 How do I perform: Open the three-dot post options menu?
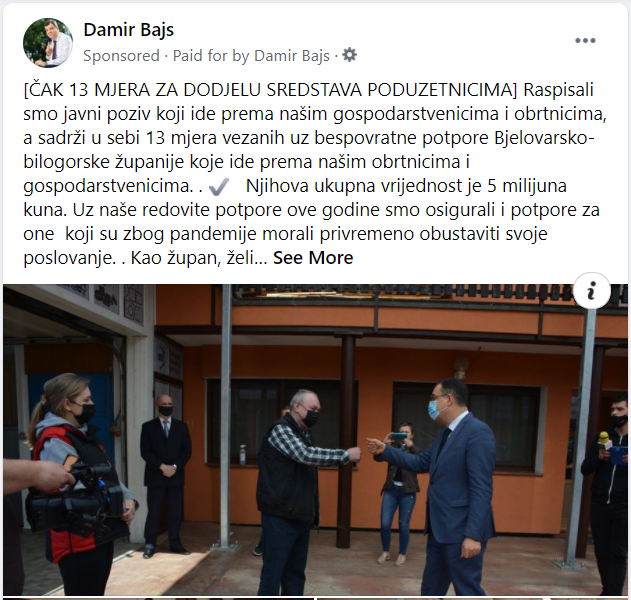(x=585, y=40)
